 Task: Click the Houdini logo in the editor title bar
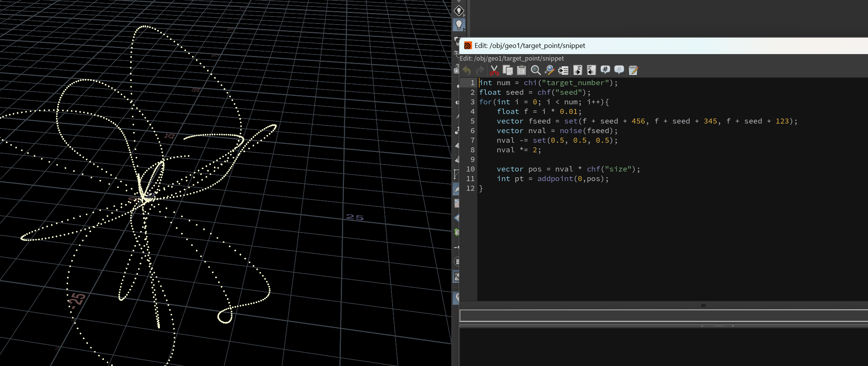point(468,46)
